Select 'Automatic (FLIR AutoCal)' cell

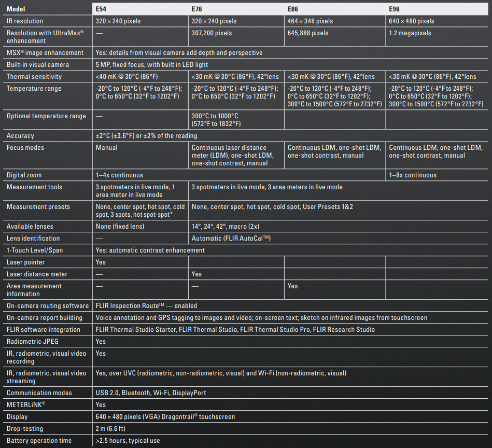point(231,239)
